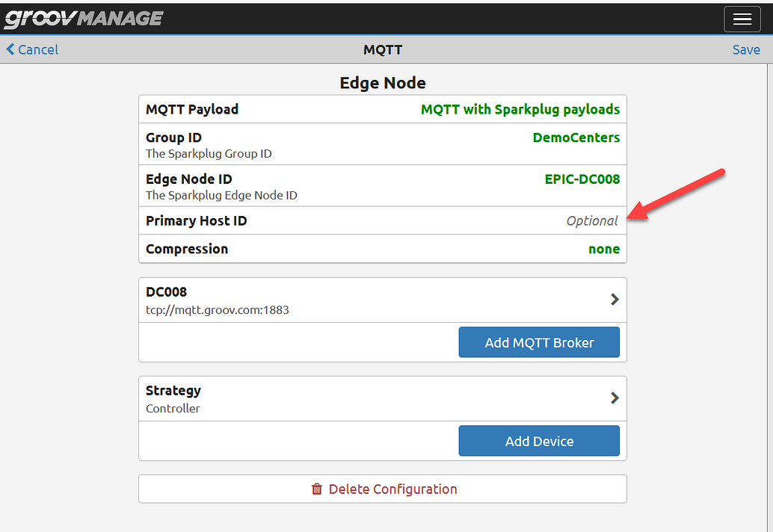Click Add Device
The height and width of the screenshot is (532, 773).
(539, 440)
